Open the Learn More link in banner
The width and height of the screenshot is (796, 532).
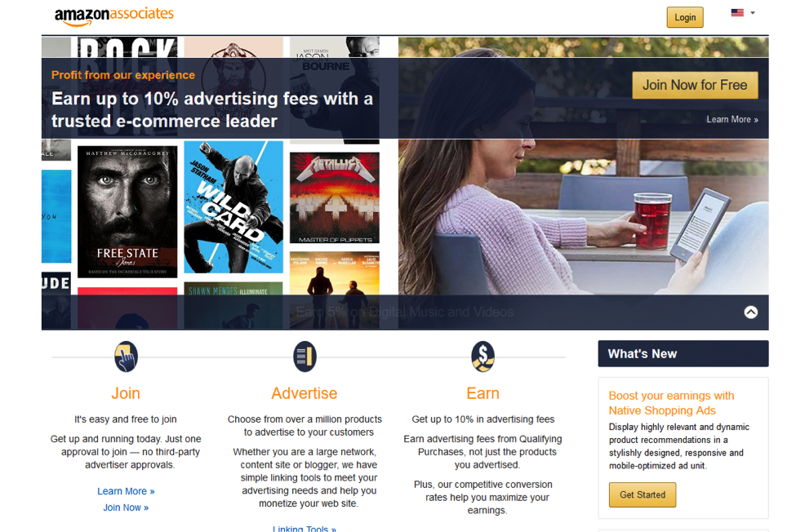pyautogui.click(x=732, y=120)
